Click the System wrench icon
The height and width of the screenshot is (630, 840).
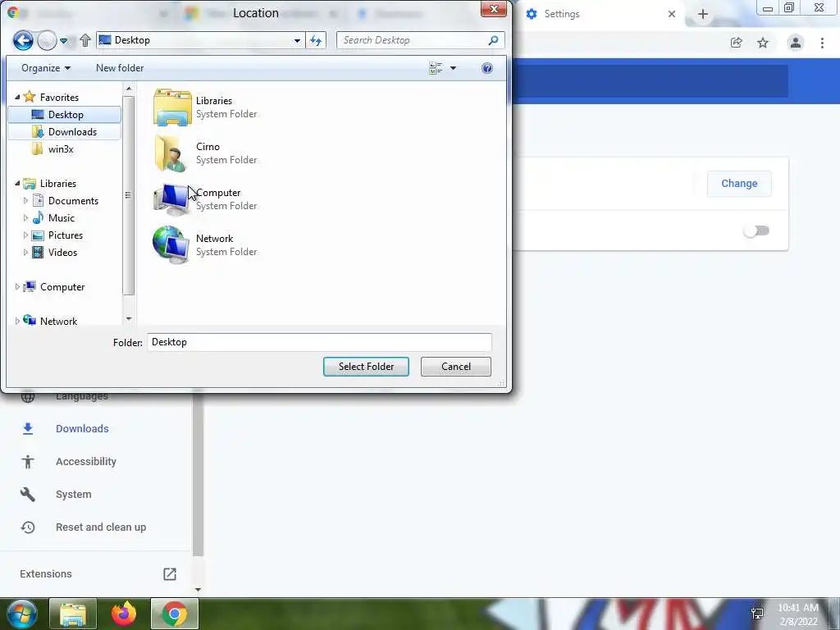tap(28, 495)
